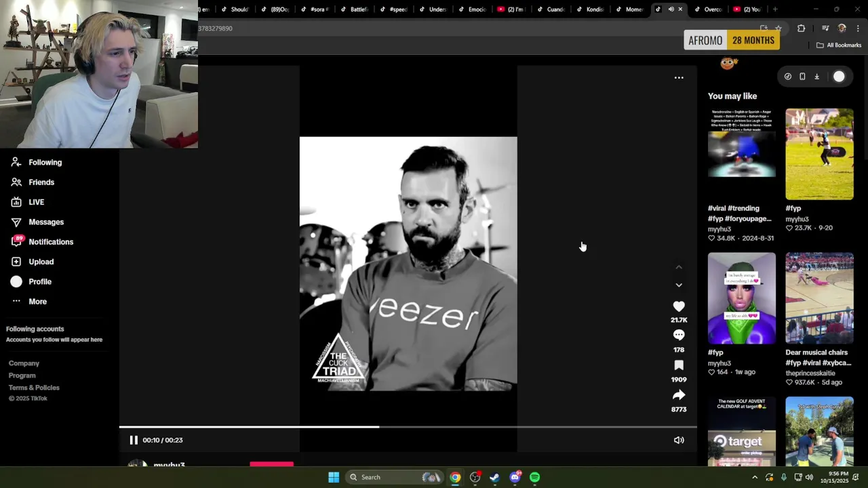Go to next video with the down chevron
The height and width of the screenshot is (488, 868).
point(679,285)
